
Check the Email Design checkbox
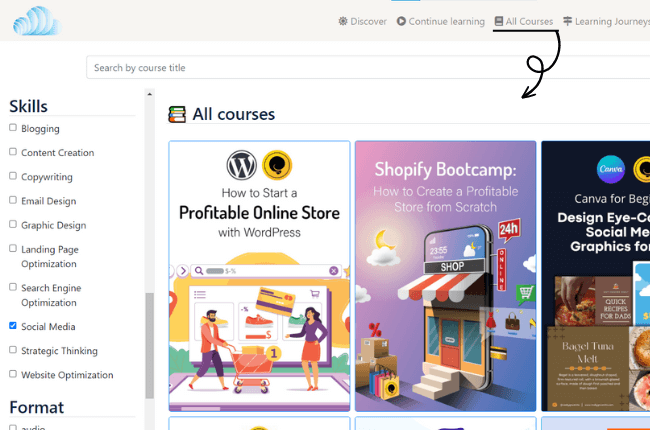tap(13, 201)
